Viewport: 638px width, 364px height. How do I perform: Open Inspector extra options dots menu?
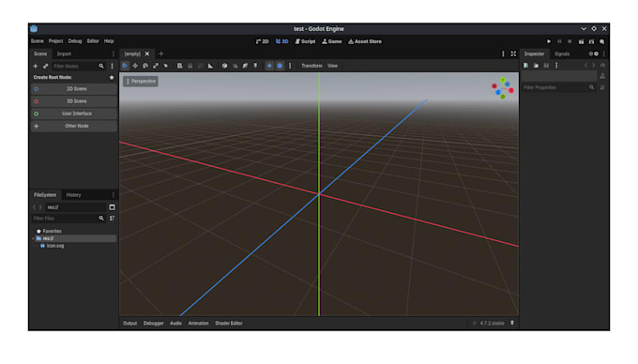pyautogui.click(x=556, y=66)
